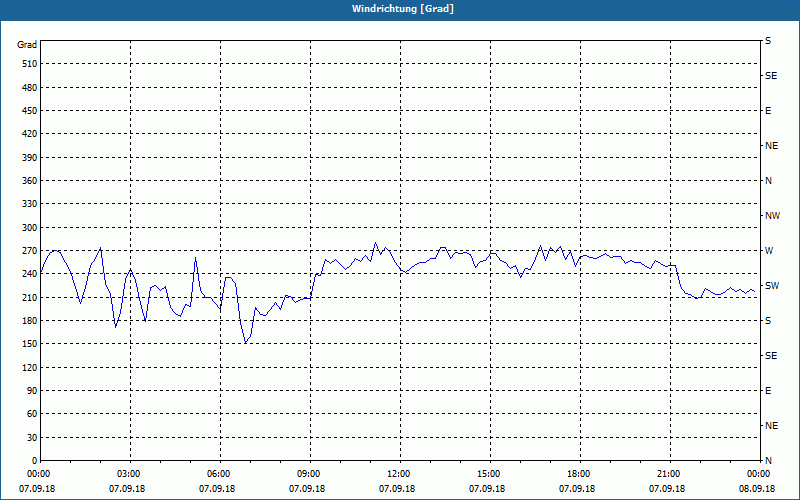Select the 09:00 time marker
The width and height of the screenshot is (800, 500).
(309, 474)
